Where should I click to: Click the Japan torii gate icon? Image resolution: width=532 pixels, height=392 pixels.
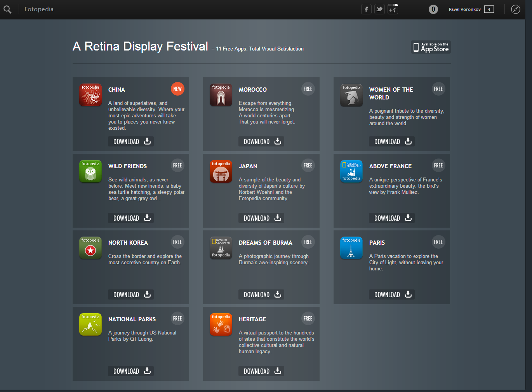(221, 171)
